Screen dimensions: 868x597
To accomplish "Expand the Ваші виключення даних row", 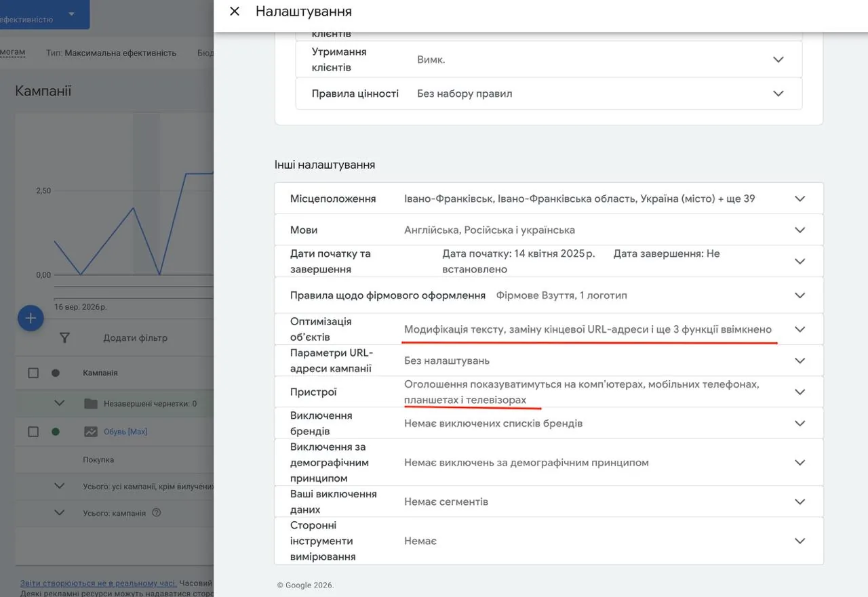I will (x=800, y=501).
